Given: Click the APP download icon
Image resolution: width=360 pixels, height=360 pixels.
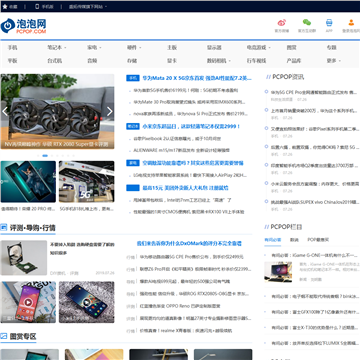Looking at the screenshot, I should [329, 23].
